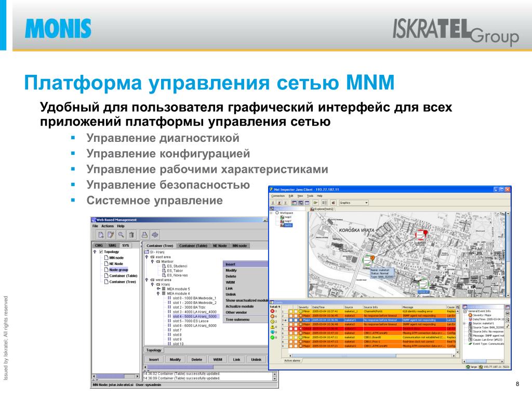Click the H icon beside event details panel
Viewport: 532px width, 399px height.
(508, 313)
